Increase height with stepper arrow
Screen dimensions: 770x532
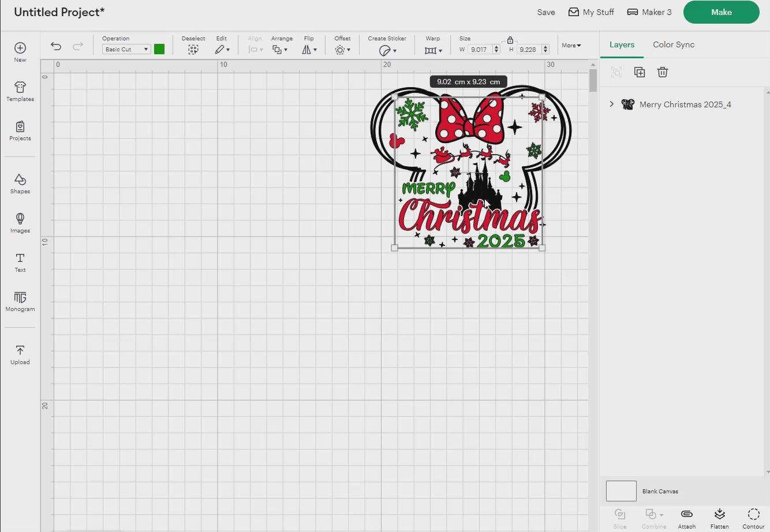545,47
